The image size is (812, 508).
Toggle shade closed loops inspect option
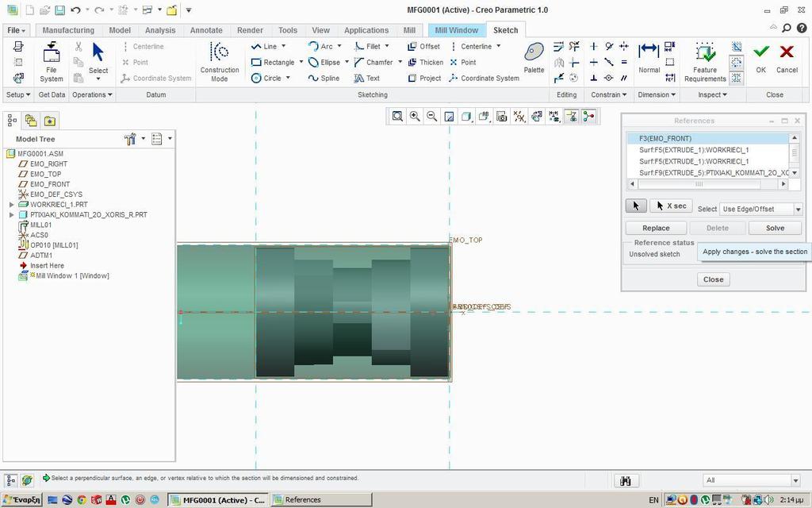737,78
